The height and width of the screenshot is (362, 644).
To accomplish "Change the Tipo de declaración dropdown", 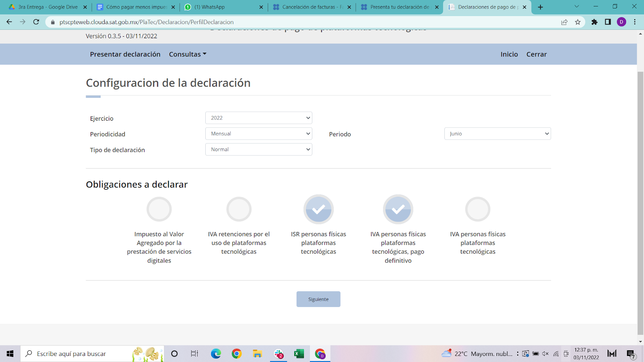I will click(x=258, y=149).
